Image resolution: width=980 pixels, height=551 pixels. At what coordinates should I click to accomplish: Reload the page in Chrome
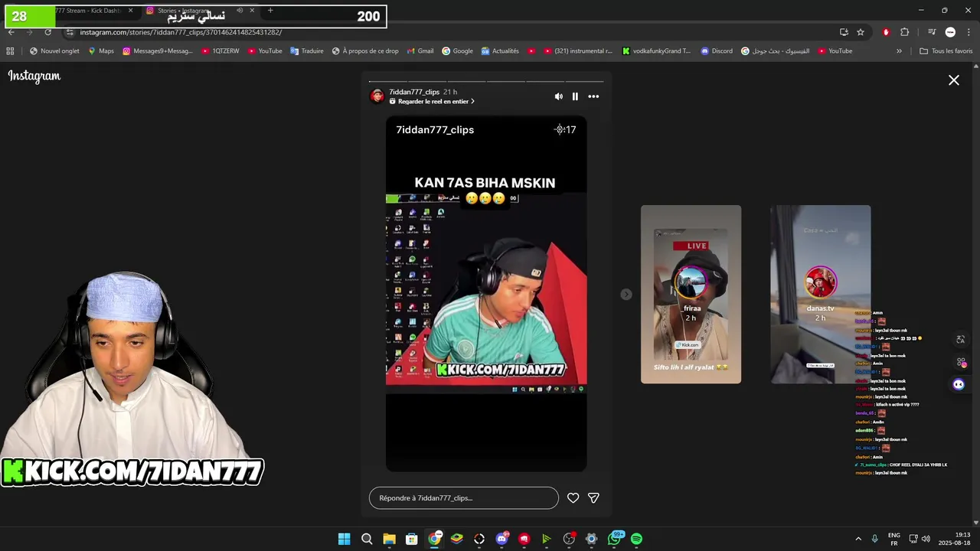(x=47, y=32)
